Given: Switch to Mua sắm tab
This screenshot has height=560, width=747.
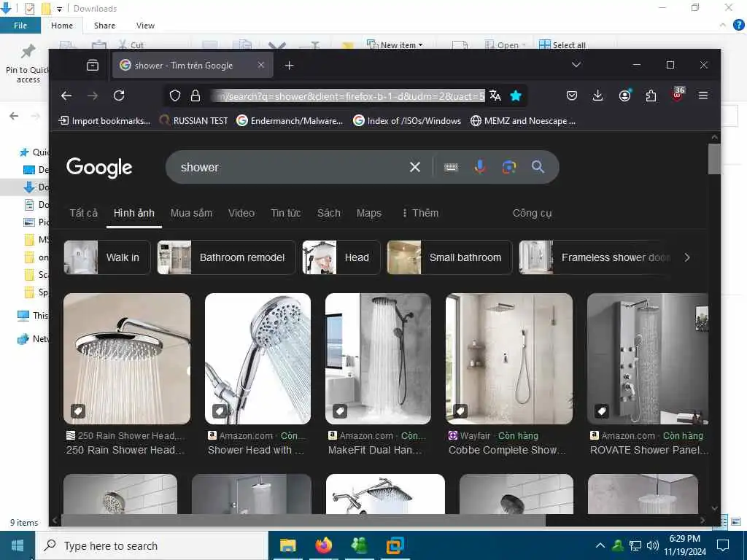Looking at the screenshot, I should [192, 213].
